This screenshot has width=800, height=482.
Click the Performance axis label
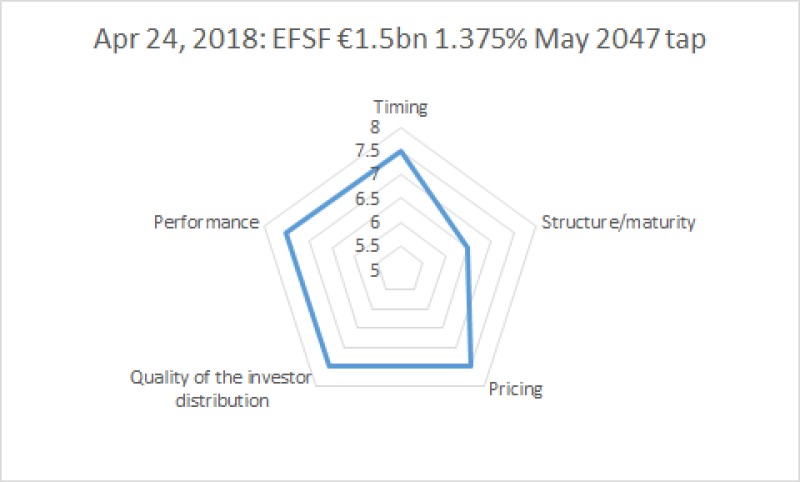pos(207,222)
